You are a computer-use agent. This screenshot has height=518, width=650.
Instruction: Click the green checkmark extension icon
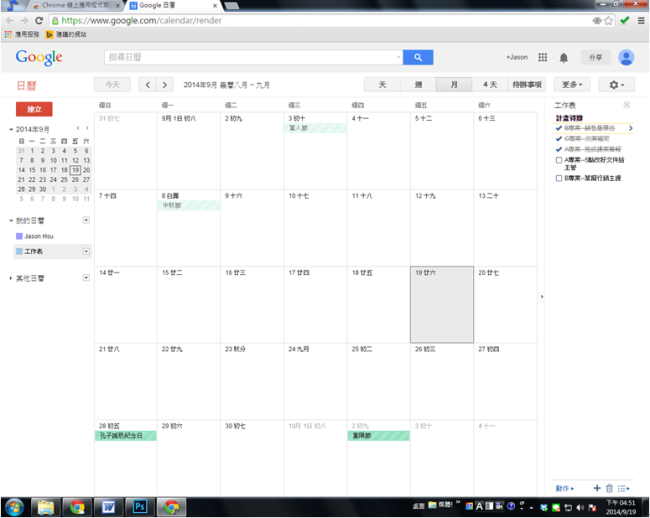[625, 20]
